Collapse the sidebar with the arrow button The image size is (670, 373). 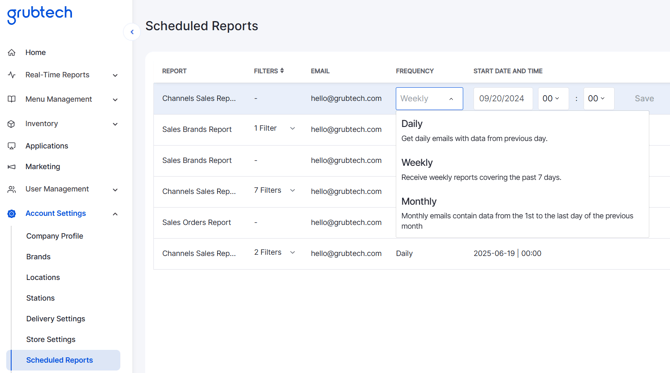click(132, 32)
